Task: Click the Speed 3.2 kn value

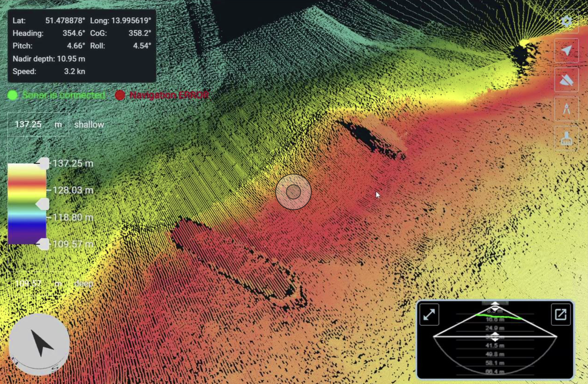Action: tap(75, 71)
